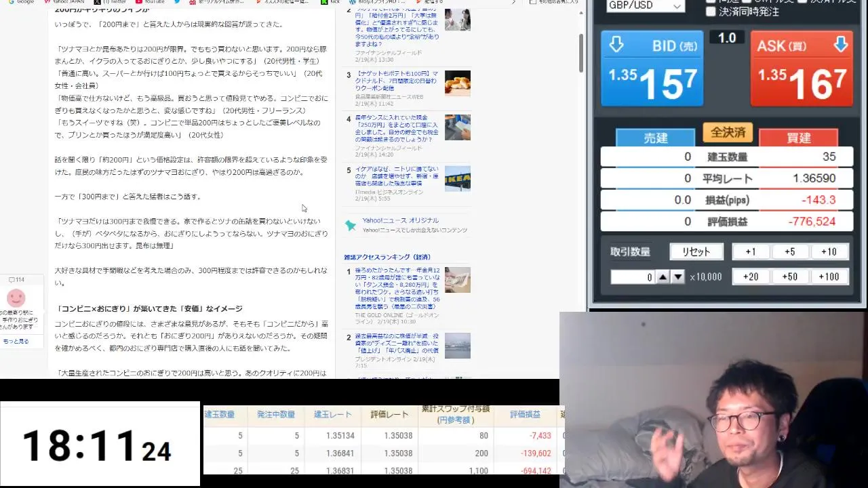Click the swap amount cell 1,100

tap(477, 471)
